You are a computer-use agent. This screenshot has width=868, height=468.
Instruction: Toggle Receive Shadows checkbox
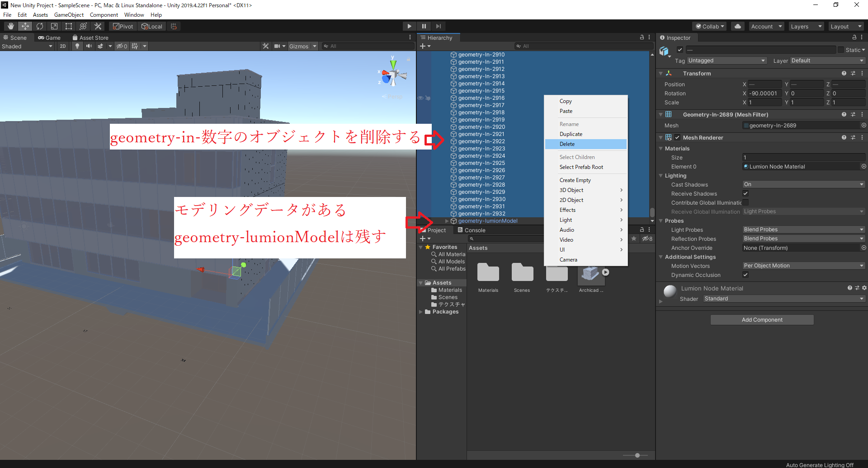pos(745,193)
